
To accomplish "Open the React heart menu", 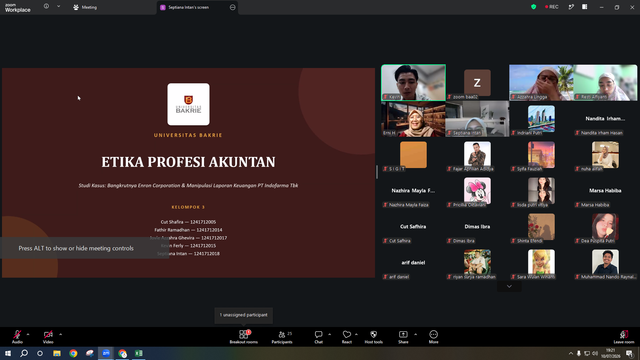I will pos(347,337).
